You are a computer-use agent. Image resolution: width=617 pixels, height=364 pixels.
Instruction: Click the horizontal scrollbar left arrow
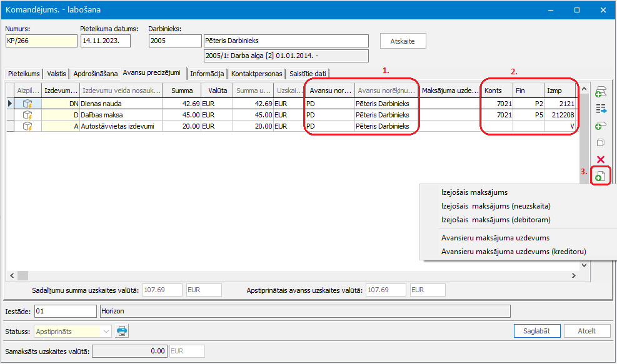(x=12, y=275)
